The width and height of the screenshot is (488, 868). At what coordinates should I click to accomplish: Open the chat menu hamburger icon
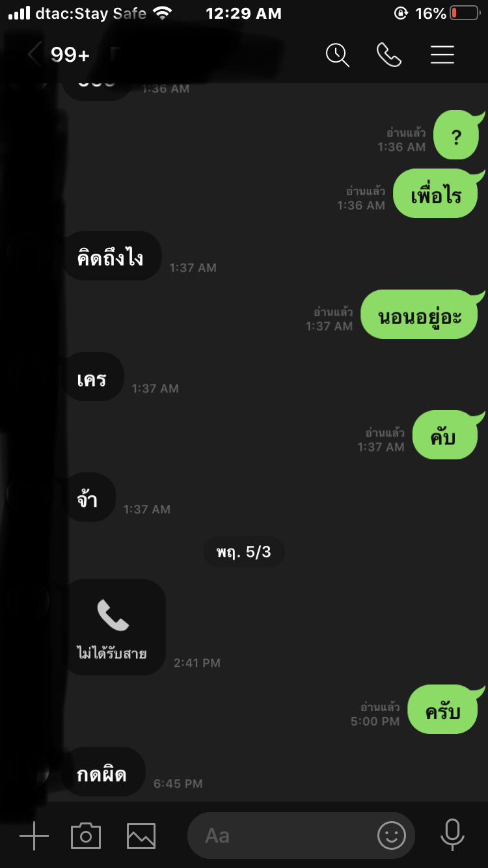pyautogui.click(x=442, y=55)
